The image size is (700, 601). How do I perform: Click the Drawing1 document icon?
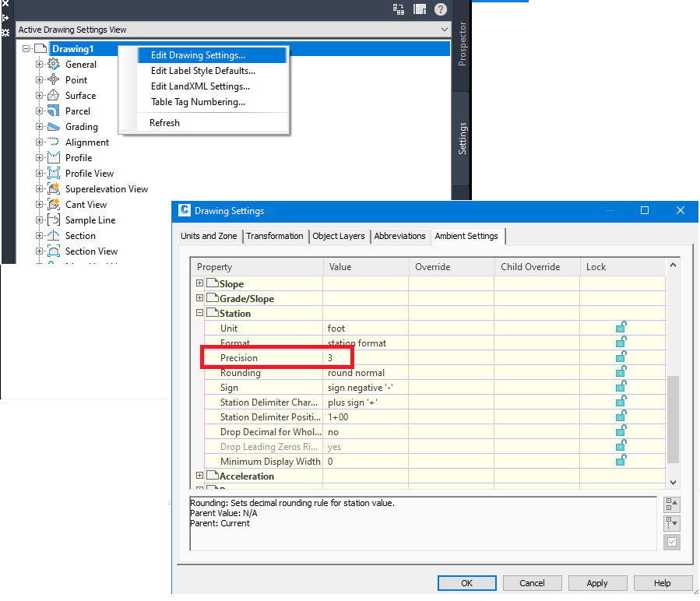click(x=40, y=48)
